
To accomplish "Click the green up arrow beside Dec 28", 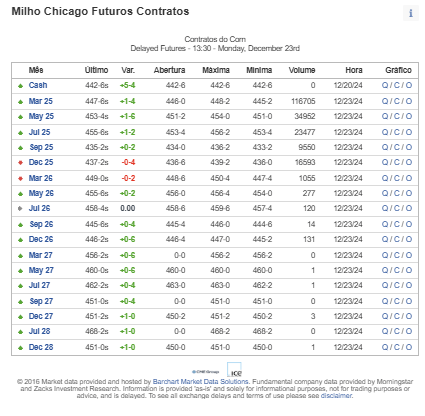I will (x=21, y=348).
